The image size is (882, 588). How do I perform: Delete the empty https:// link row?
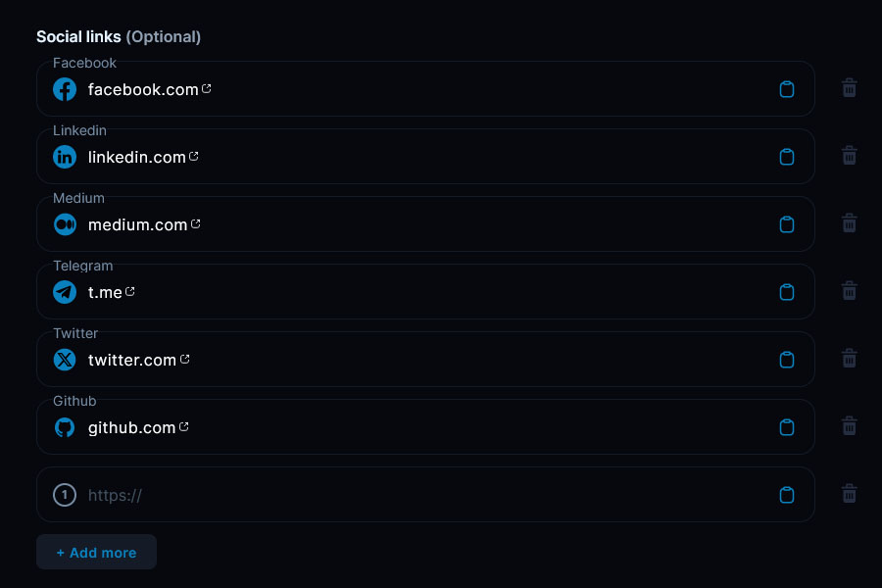point(850,494)
